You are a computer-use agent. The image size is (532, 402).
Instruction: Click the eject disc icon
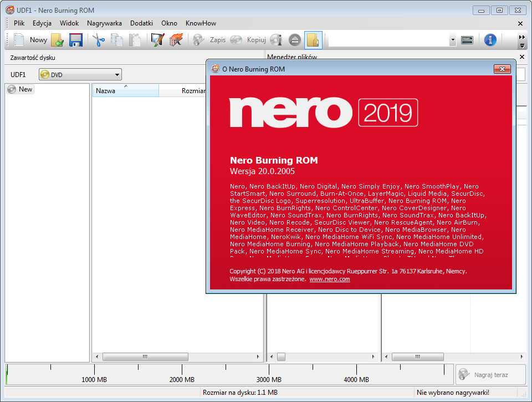coord(294,40)
